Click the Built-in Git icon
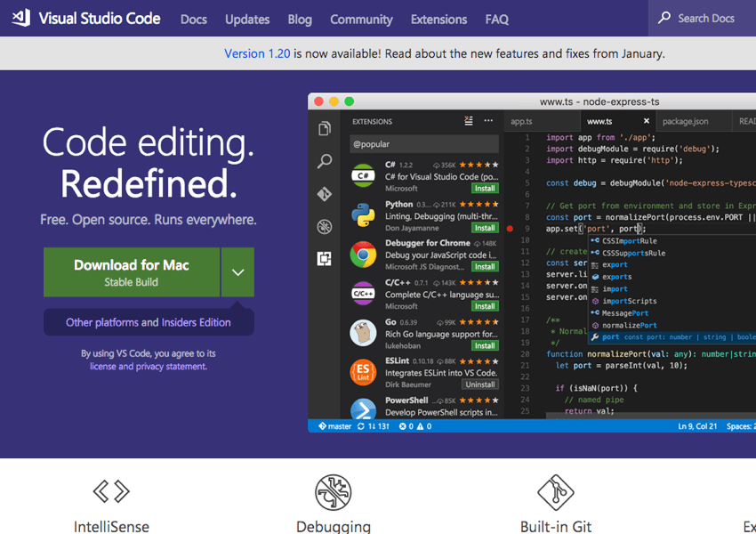 pos(555,492)
